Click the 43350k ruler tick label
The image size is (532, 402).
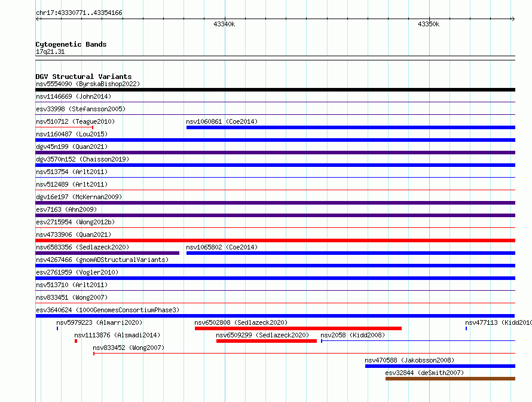point(429,24)
